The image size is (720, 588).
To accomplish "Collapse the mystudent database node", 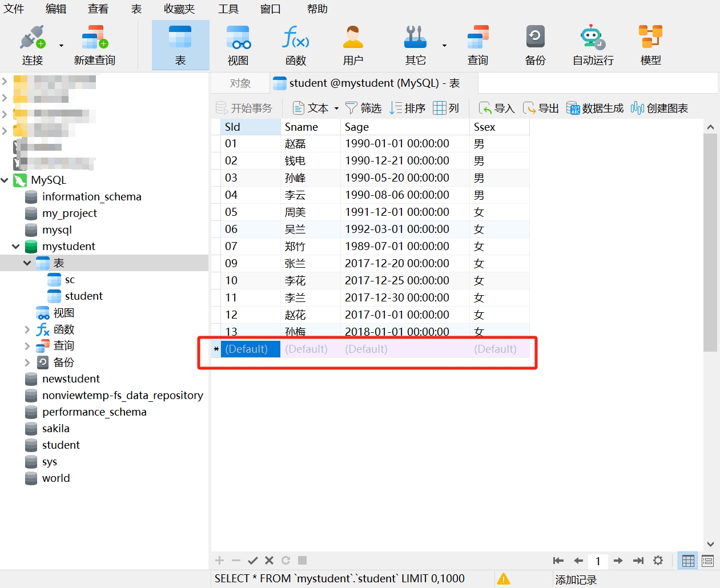I will coord(16,247).
